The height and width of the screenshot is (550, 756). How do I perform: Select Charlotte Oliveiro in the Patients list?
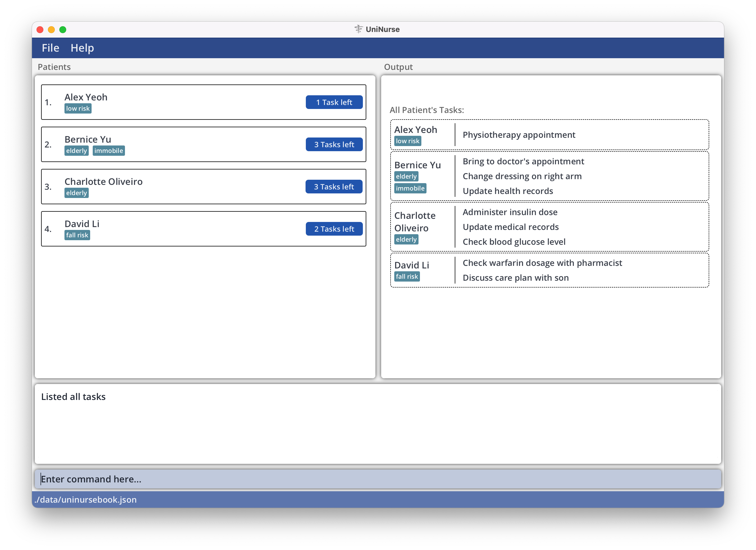point(203,187)
